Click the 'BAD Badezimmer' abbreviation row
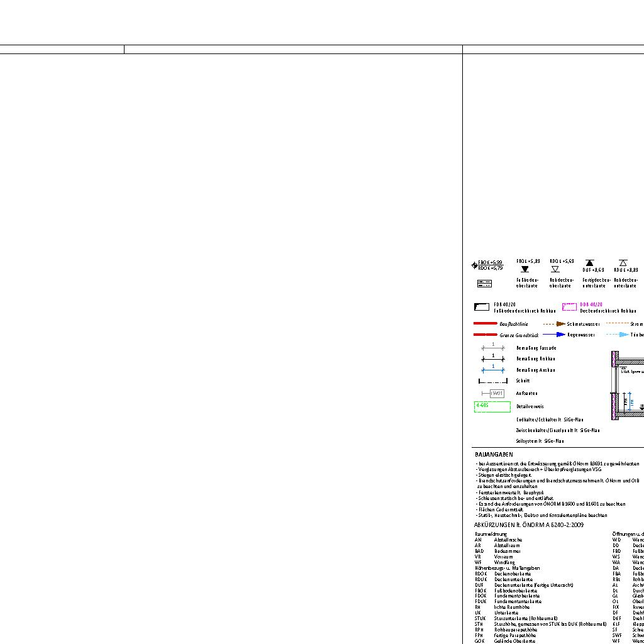 497,551
